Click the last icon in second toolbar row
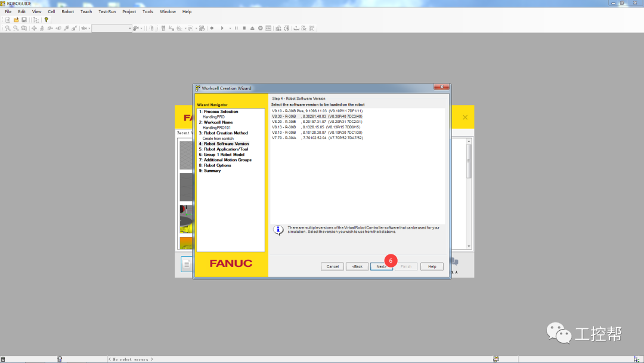 pyautogui.click(x=312, y=29)
